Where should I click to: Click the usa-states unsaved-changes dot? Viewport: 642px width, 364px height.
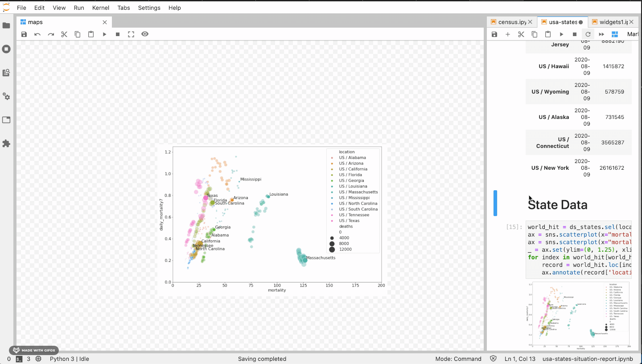click(x=581, y=22)
